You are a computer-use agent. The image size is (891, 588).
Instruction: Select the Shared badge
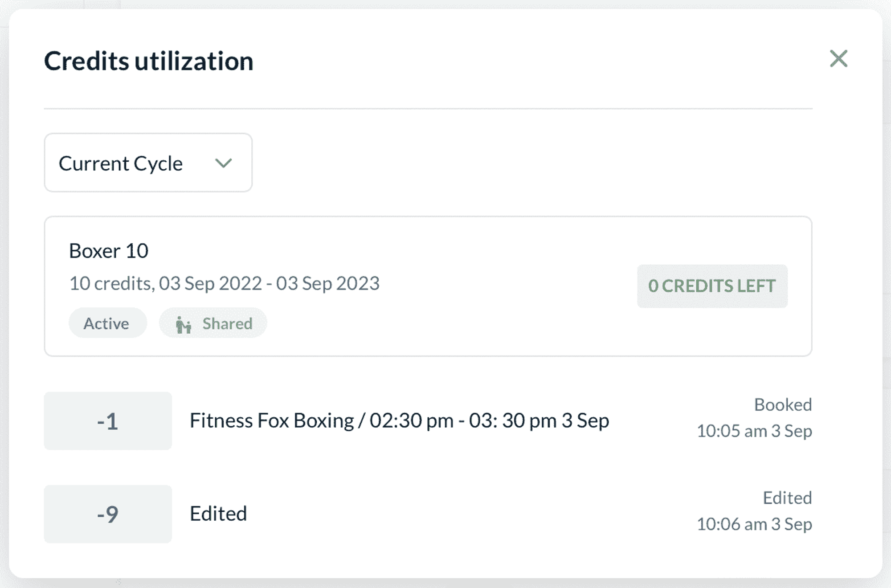point(213,323)
